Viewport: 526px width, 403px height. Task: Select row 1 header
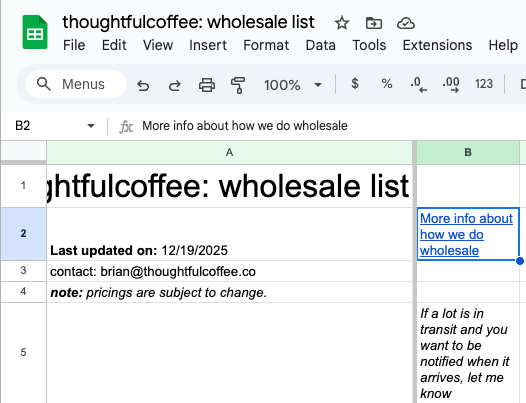click(x=23, y=186)
